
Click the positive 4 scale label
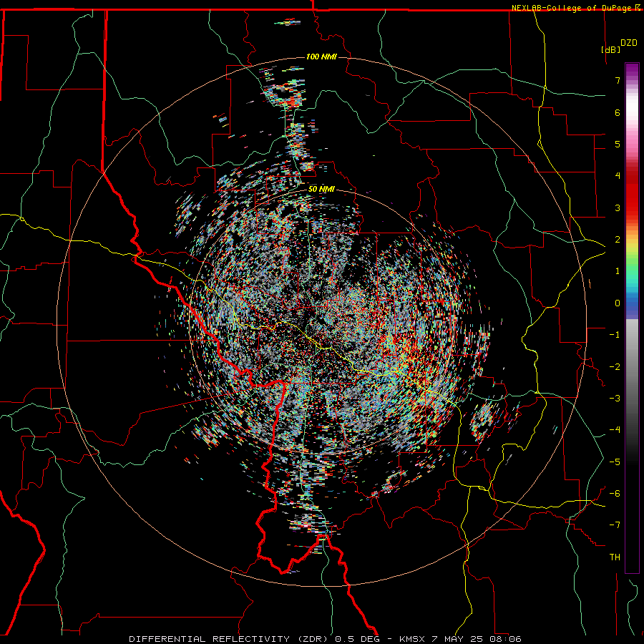click(x=618, y=176)
